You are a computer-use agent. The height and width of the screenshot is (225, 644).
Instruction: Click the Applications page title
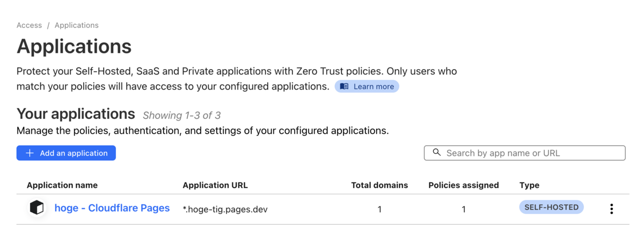click(74, 47)
